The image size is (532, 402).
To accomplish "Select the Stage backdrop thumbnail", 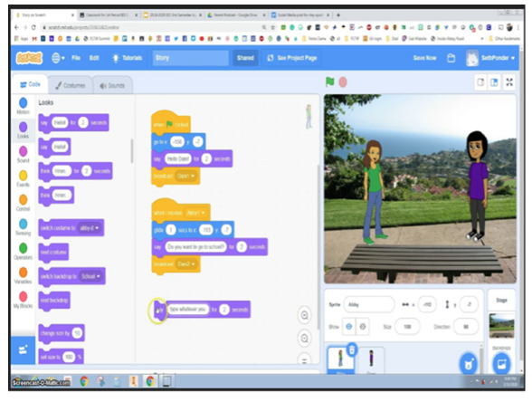I will point(501,325).
